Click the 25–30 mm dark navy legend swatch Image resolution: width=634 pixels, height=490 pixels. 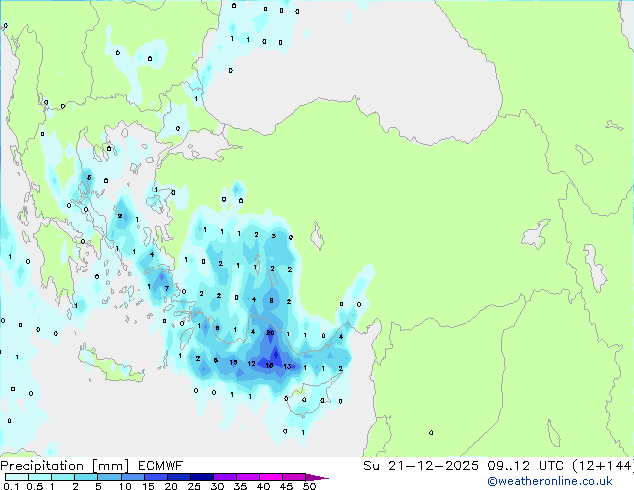(x=202, y=477)
